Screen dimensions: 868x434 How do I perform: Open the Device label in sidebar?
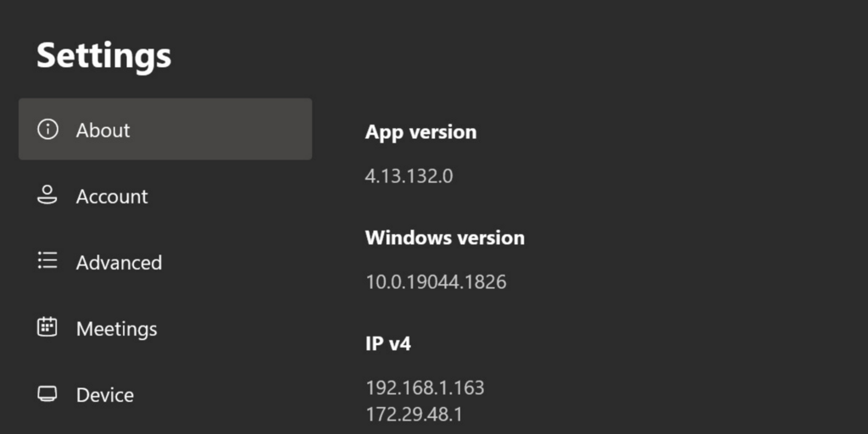coord(104,395)
